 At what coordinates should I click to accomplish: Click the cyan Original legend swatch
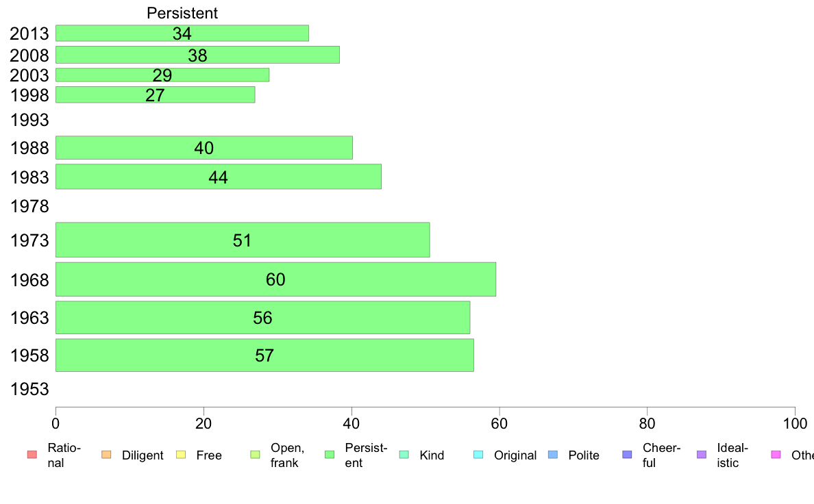479,455
